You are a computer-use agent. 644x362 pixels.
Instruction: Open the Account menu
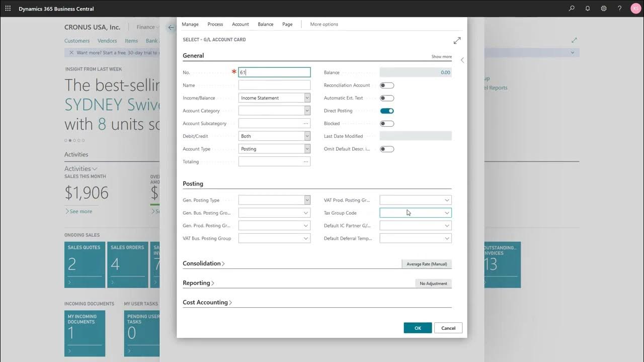click(240, 24)
